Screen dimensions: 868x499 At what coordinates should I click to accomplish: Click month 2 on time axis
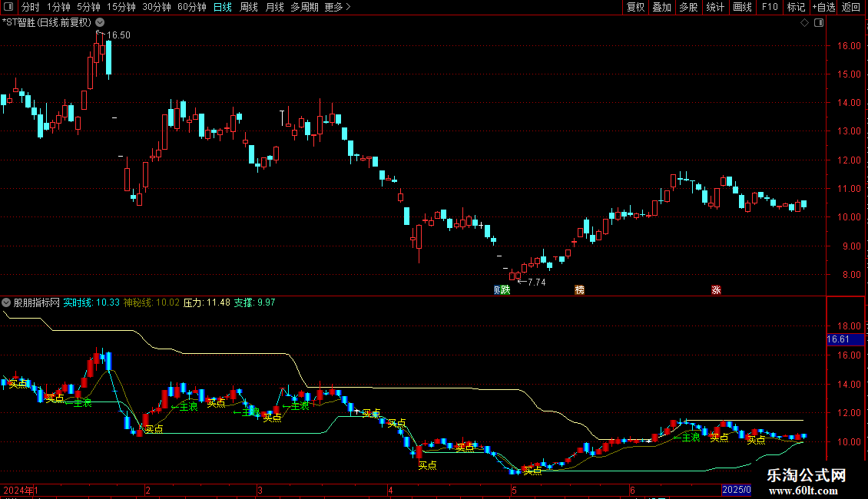tap(147, 490)
